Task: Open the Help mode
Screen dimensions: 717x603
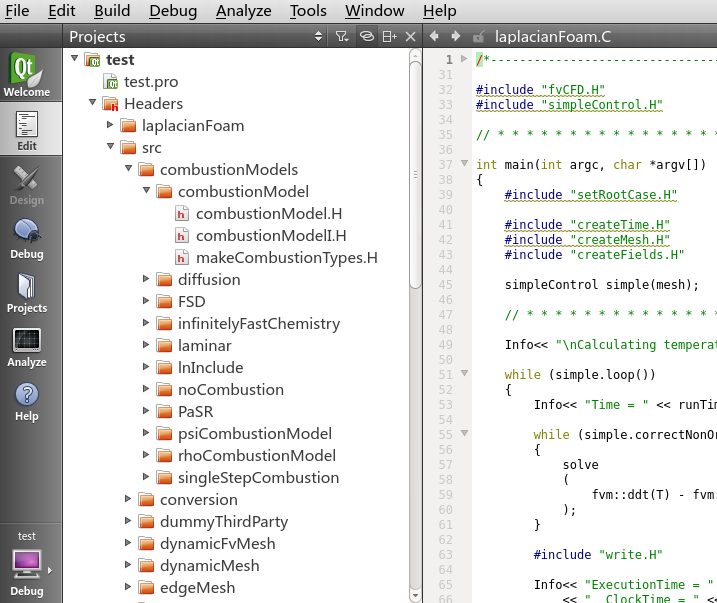Action: pyautogui.click(x=27, y=402)
